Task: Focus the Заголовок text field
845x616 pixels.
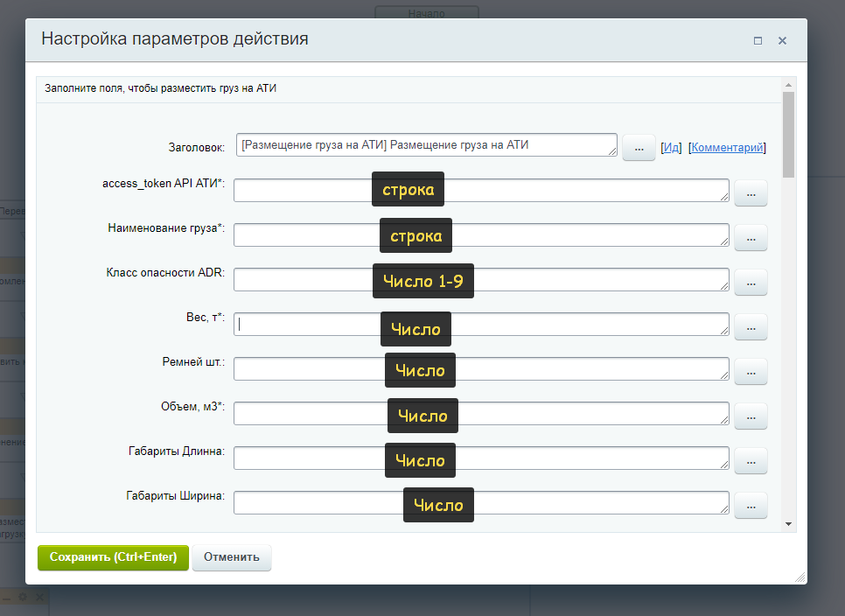Action: [x=426, y=145]
